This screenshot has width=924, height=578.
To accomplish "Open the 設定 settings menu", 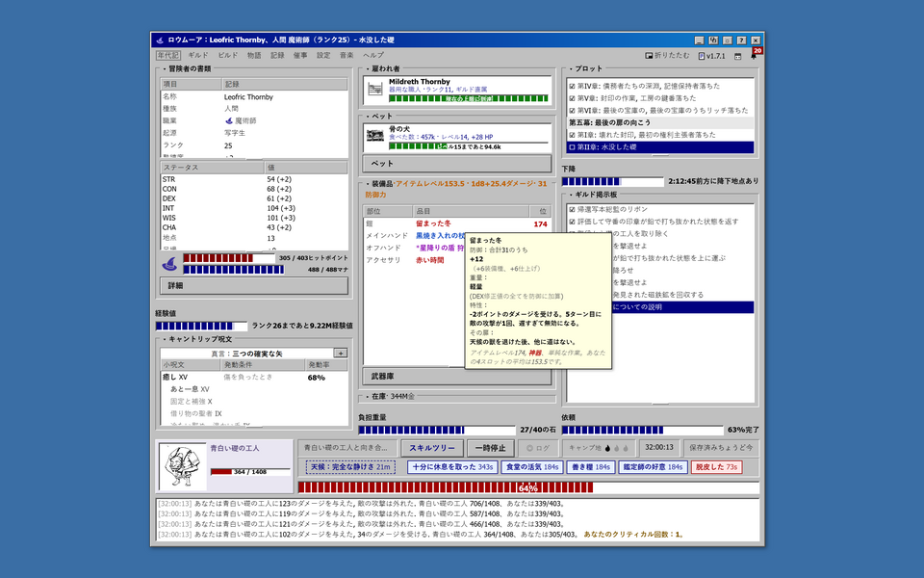I will [323, 56].
